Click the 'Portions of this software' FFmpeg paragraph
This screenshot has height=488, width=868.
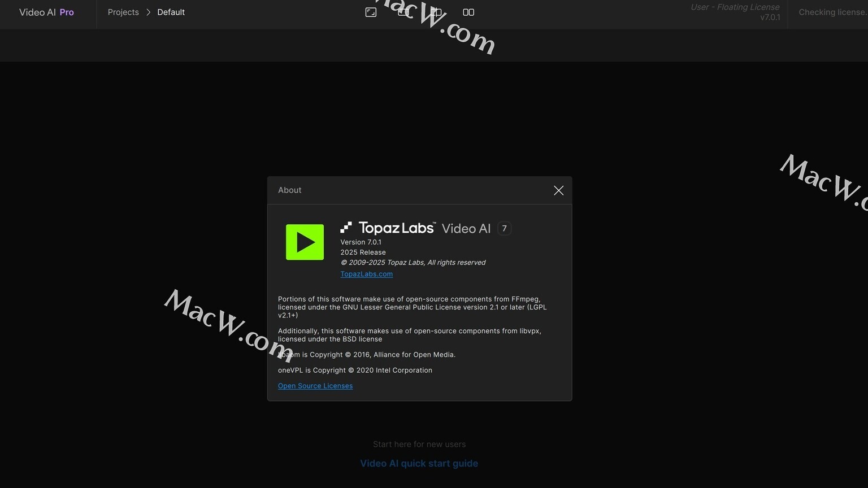[x=413, y=307]
